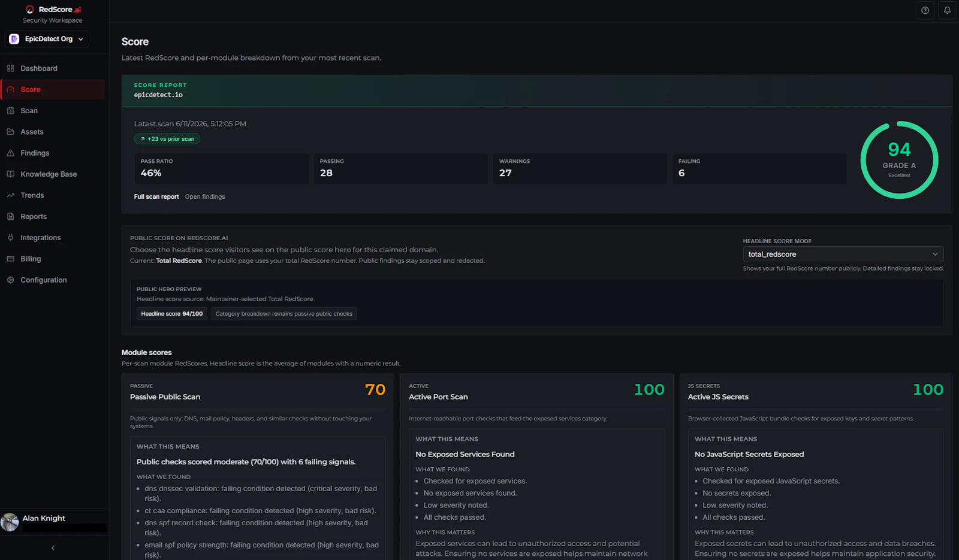Open the help question mark icon
Image resolution: width=959 pixels, height=560 pixels.
point(925,10)
